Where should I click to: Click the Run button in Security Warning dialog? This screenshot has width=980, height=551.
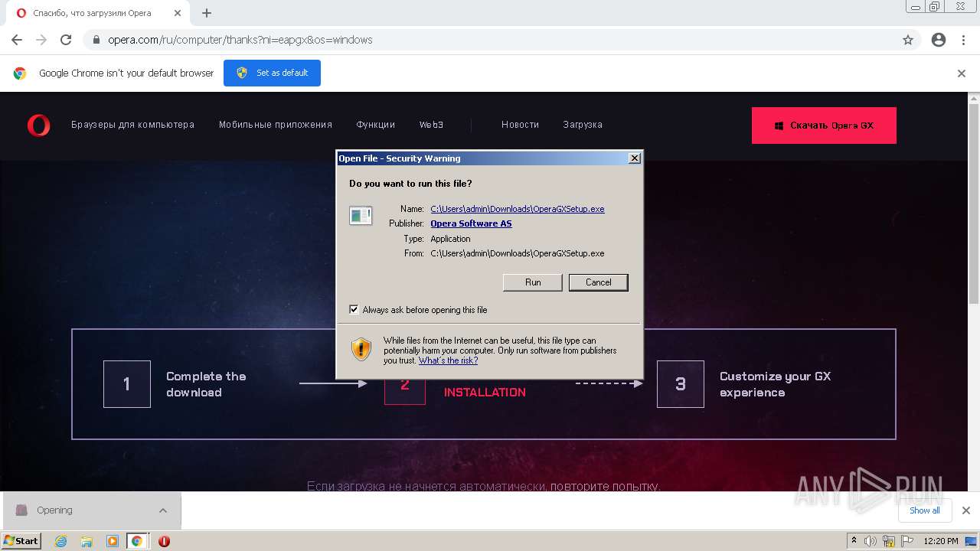pos(533,282)
